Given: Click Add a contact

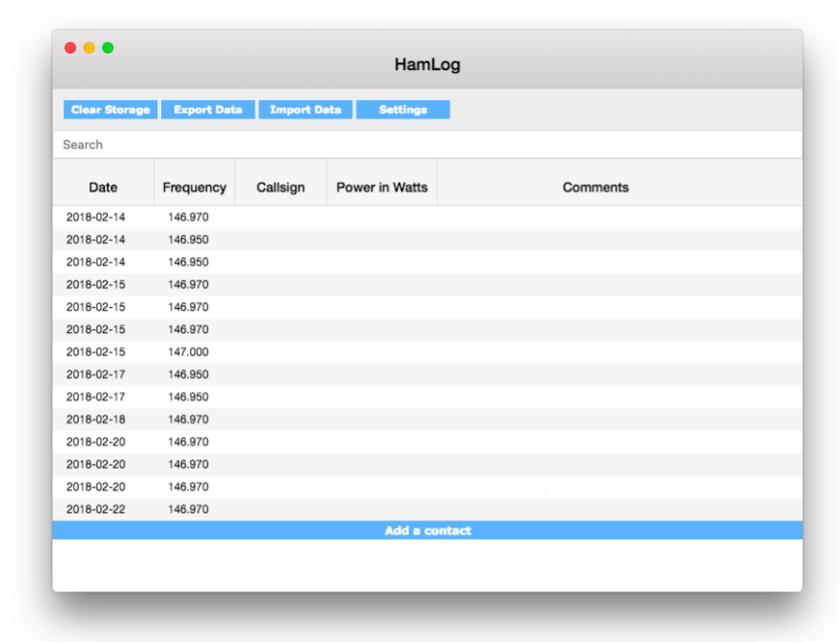Looking at the screenshot, I should [x=427, y=529].
